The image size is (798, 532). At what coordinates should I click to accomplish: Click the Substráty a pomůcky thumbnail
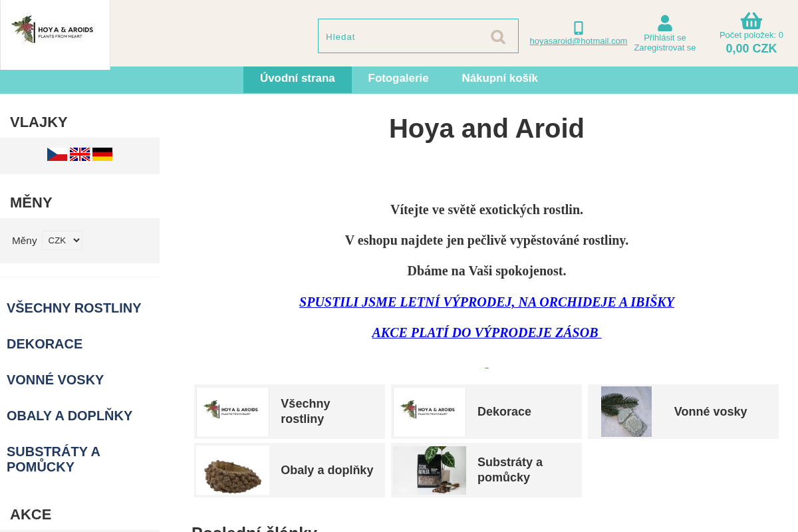coord(430,470)
